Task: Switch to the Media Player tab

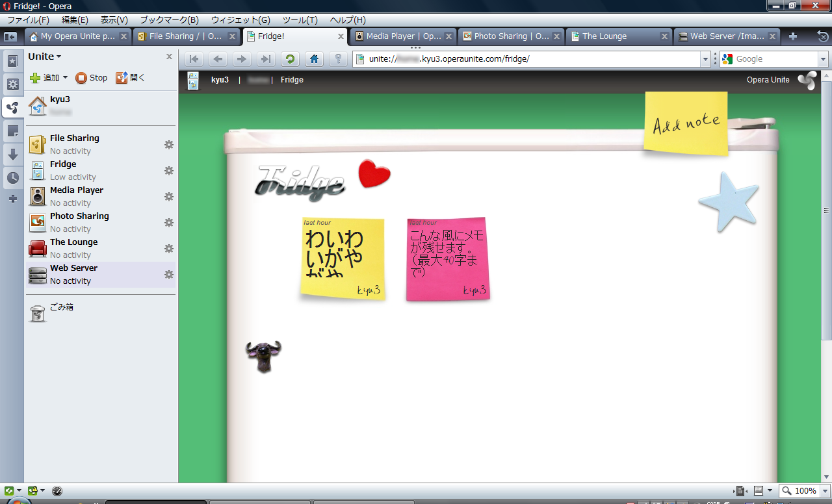Action: point(403,36)
